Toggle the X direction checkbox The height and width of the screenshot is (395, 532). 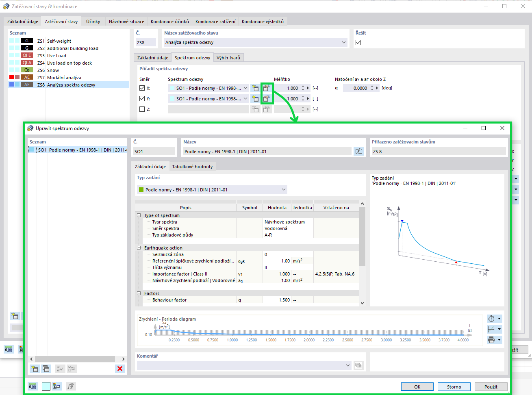click(x=142, y=88)
